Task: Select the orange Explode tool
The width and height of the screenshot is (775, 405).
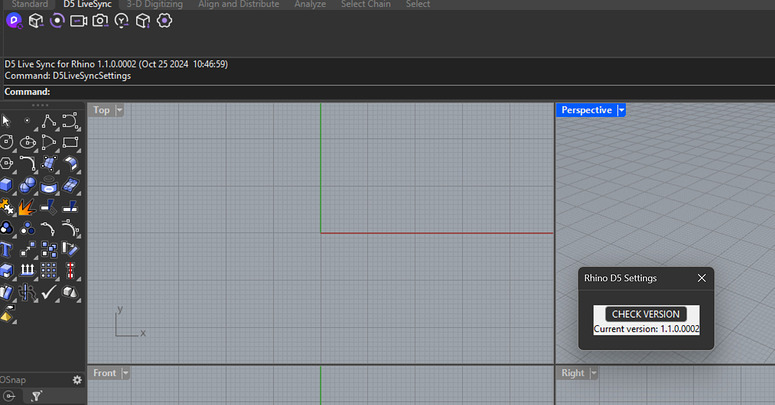Action: (x=27, y=207)
